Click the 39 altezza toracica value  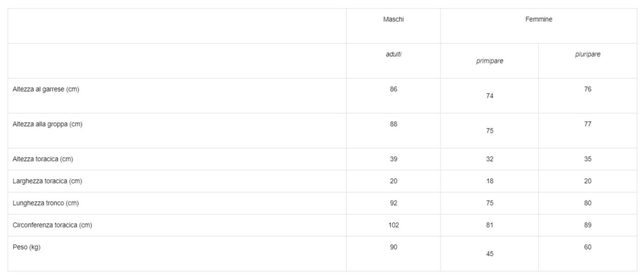pos(393,159)
